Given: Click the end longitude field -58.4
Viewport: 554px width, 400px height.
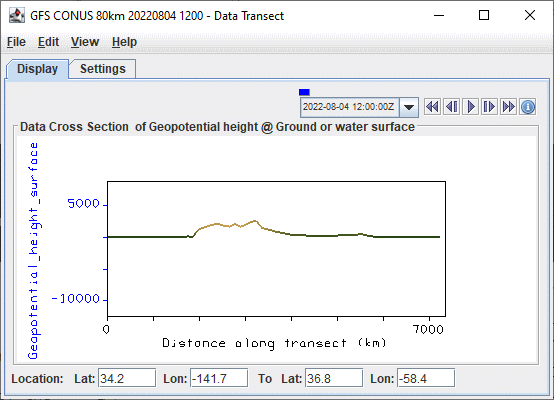Looking at the screenshot, I should (x=426, y=378).
